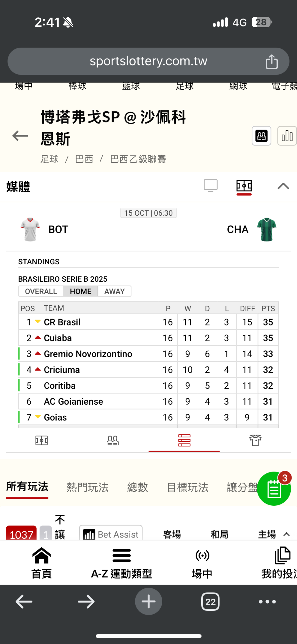Viewport: 297px width, 644px height.
Task: Tap the share icon in address bar
Action: [271, 61]
